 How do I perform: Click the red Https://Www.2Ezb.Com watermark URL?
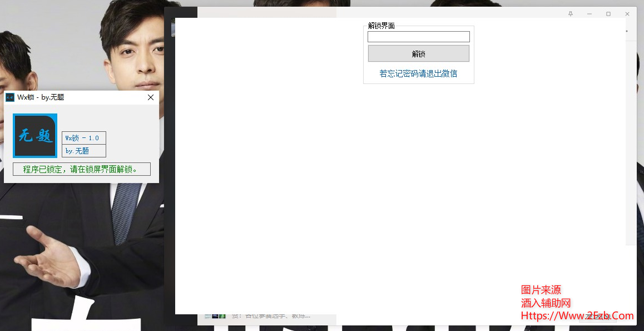[577, 316]
